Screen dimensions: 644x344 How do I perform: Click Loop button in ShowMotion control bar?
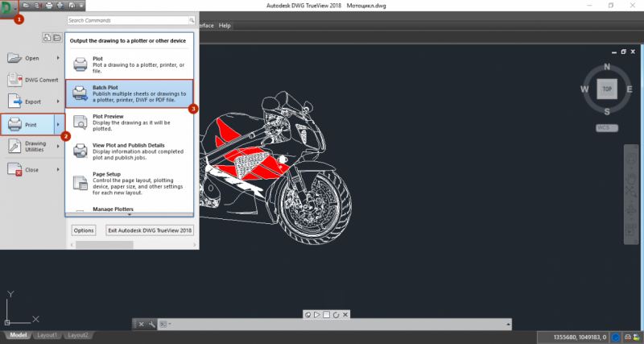pyautogui.click(x=336, y=315)
